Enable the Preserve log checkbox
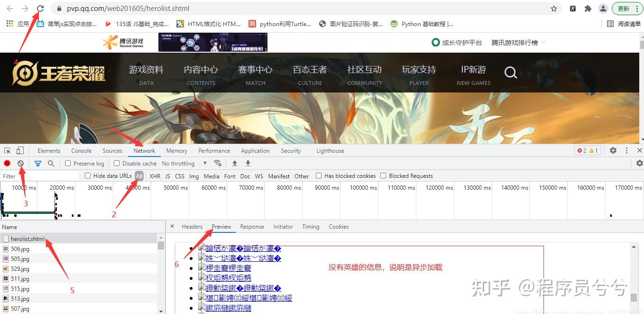The image size is (644, 314). coord(68,163)
